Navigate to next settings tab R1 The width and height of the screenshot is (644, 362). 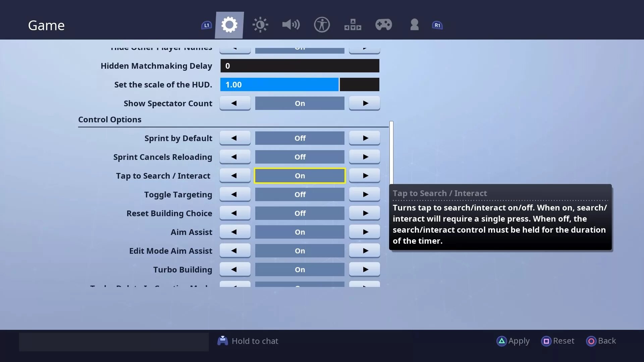pos(437,25)
